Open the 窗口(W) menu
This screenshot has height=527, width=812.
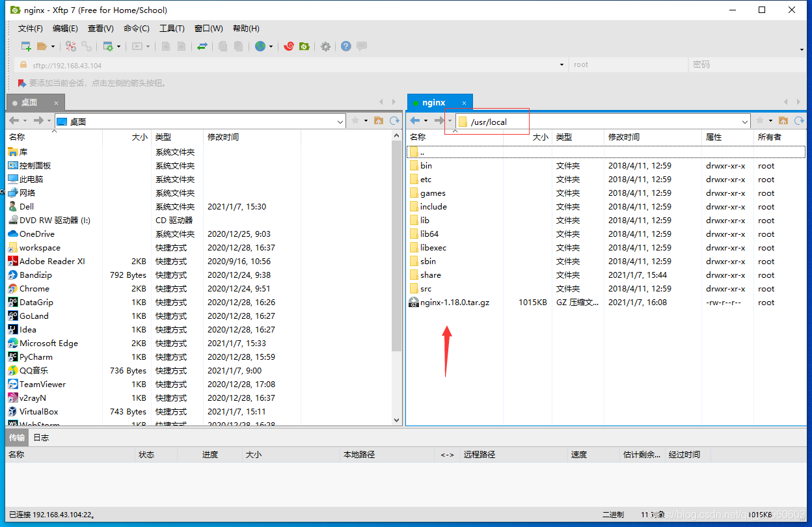click(208, 29)
